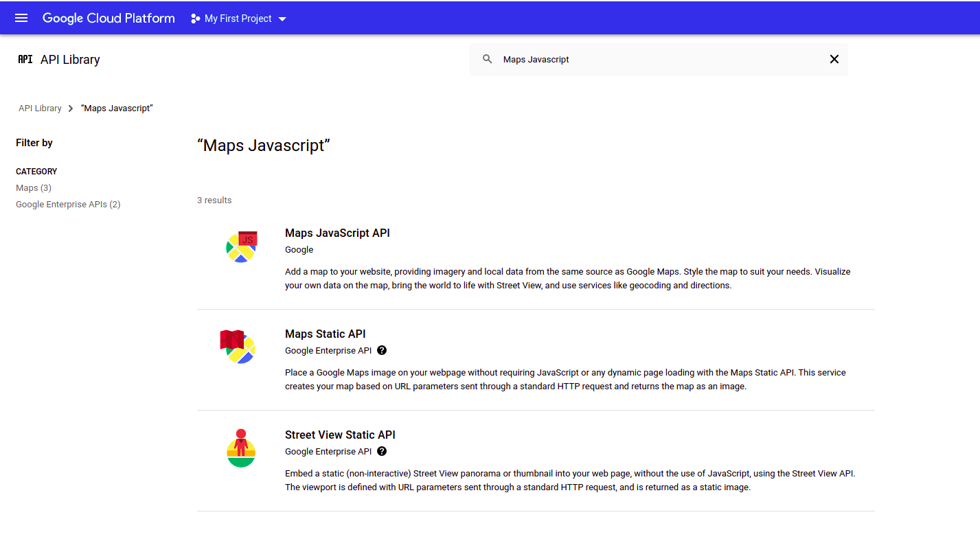
Task: Focus the Maps Javascript search field
Action: [x=659, y=60]
